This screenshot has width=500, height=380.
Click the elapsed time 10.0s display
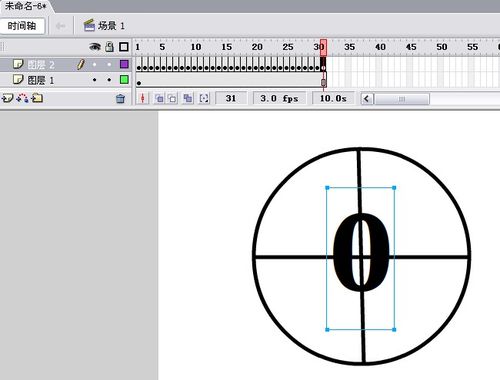333,98
